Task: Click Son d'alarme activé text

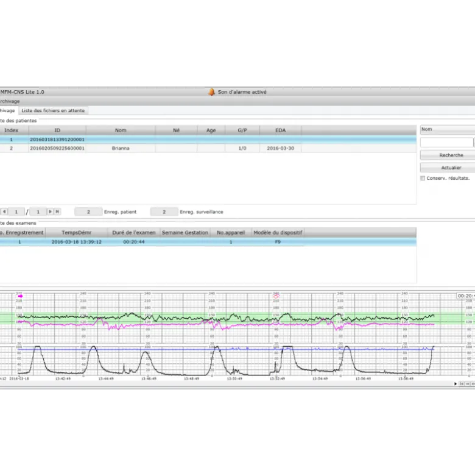Action: (x=242, y=92)
